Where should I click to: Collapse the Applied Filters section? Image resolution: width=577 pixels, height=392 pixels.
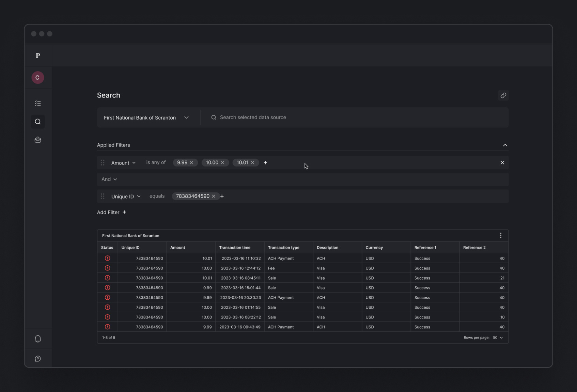pos(505,145)
